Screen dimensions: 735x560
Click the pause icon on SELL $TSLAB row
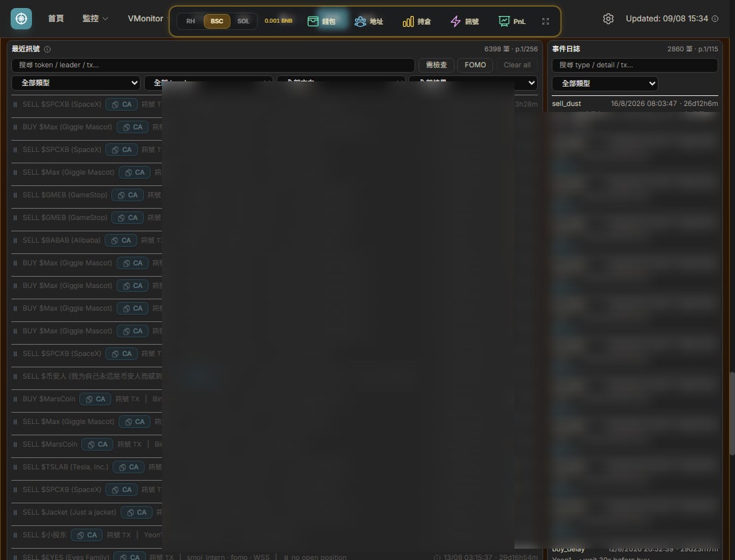[x=15, y=467]
